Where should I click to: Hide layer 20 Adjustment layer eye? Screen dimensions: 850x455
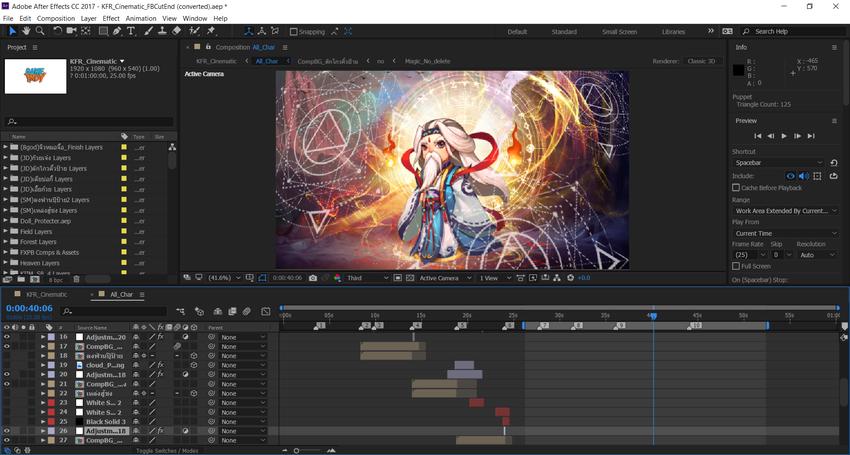(x=7, y=375)
